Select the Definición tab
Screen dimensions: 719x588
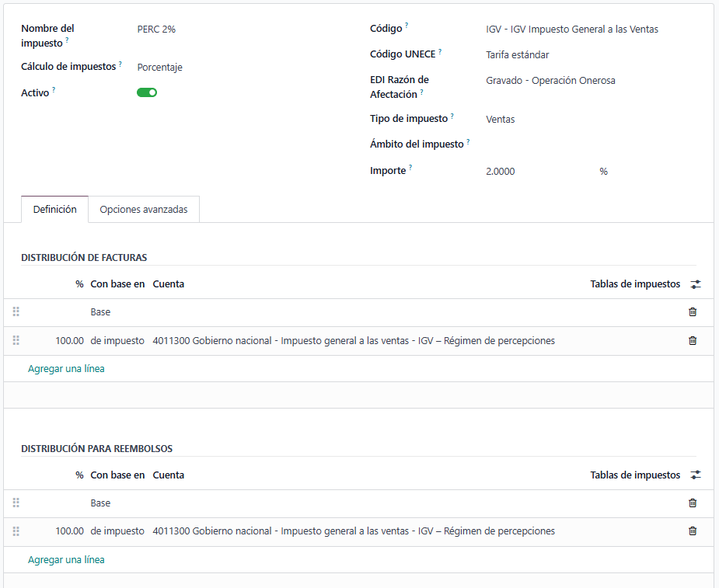click(x=55, y=210)
